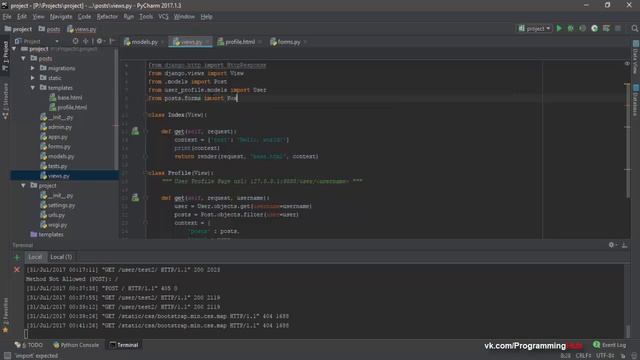Hide the Terminal panel icon
The image size is (640, 360).
point(624,245)
